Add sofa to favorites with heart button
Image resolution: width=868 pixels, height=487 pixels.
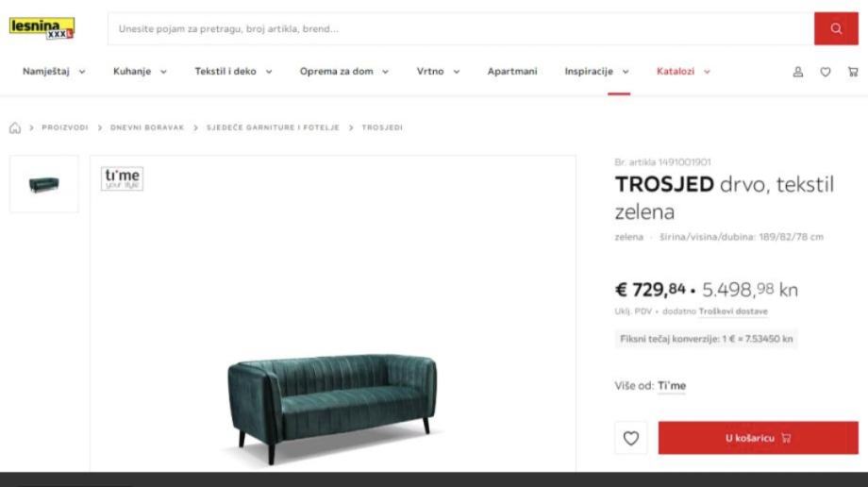(x=631, y=438)
